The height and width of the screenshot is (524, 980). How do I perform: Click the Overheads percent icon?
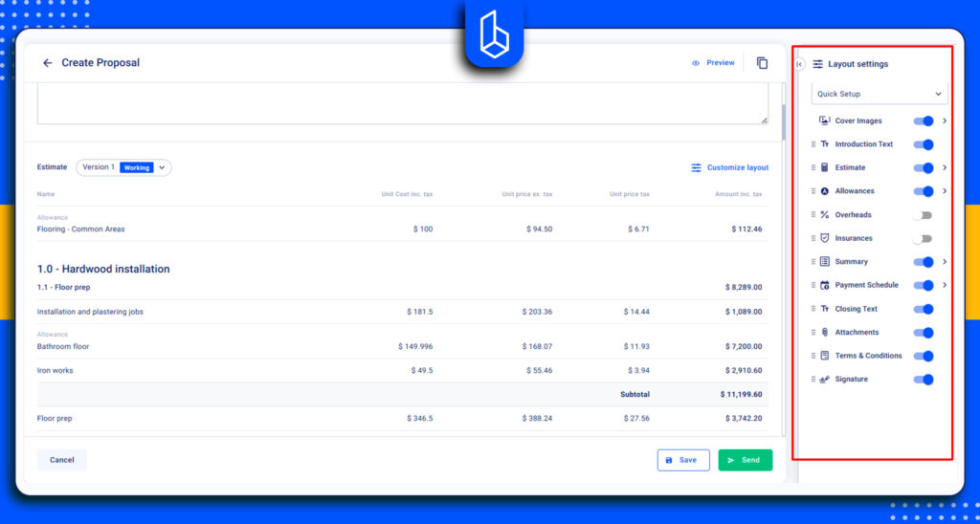(x=824, y=215)
